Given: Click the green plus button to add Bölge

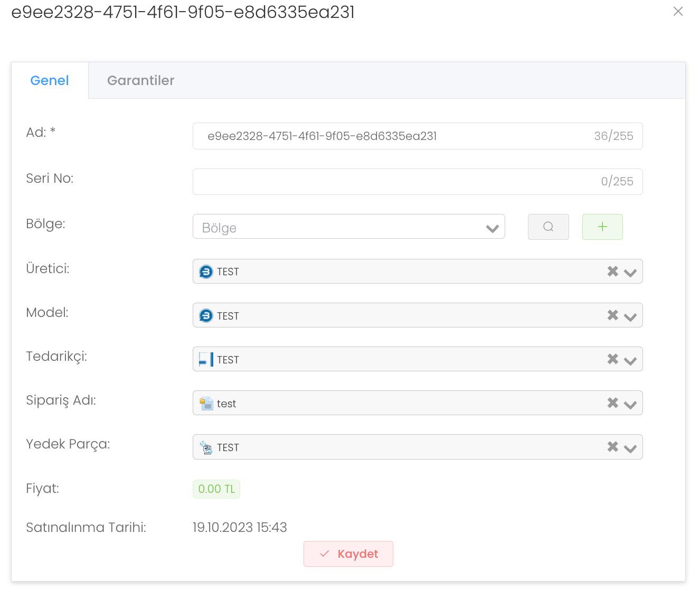Looking at the screenshot, I should (602, 227).
